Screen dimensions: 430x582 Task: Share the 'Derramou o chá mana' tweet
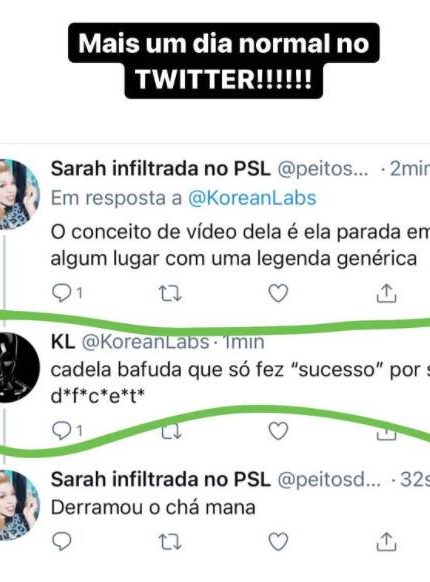click(387, 542)
